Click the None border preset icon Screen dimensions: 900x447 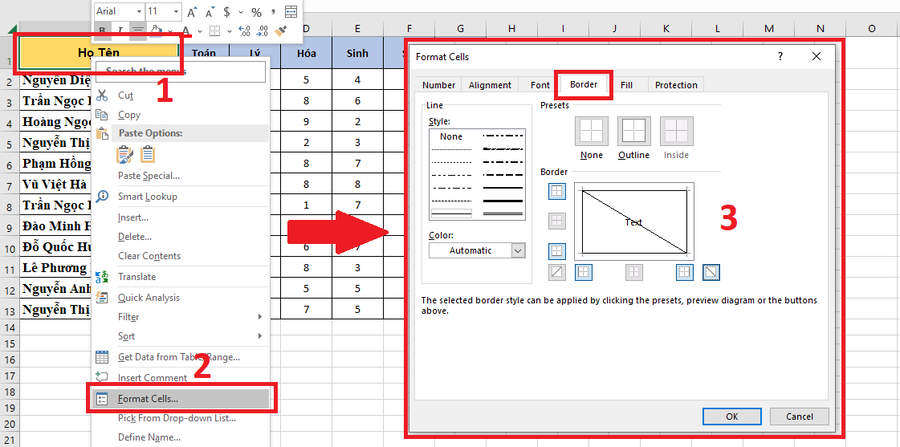(x=592, y=131)
